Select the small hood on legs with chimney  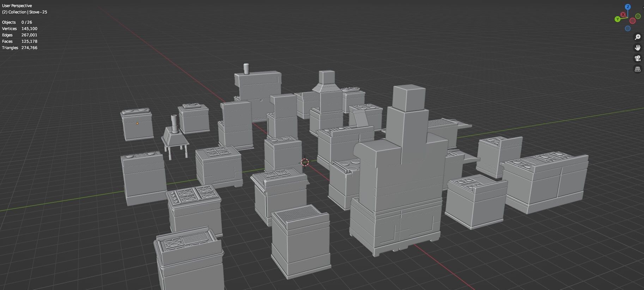[x=175, y=138]
